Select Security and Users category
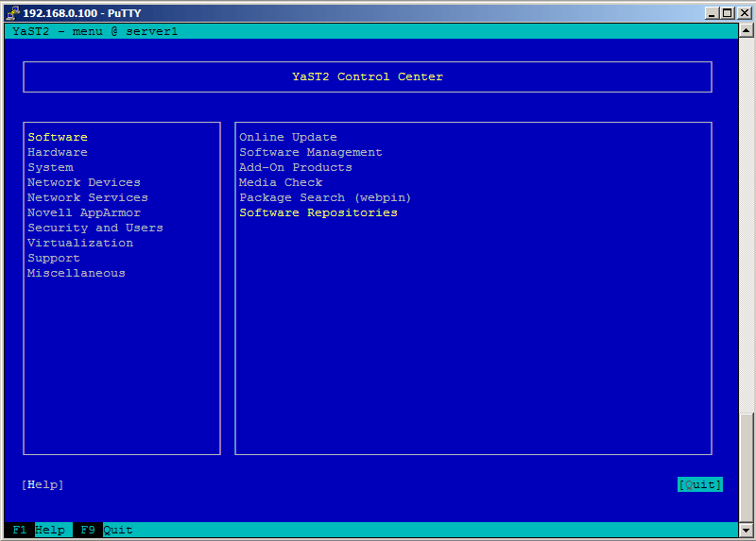This screenshot has height=541, width=756. 95,228
